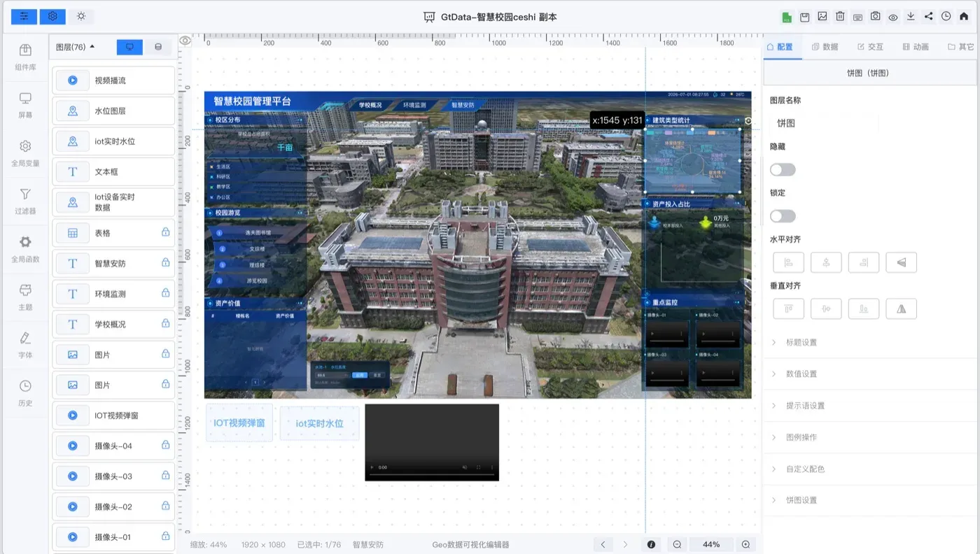980x554 pixels.
Task: Expand the 图例操作 section
Action: coord(871,437)
